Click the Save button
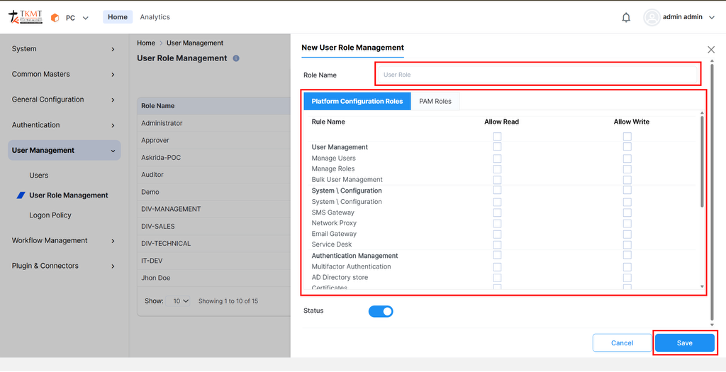726x372 pixels. tap(685, 343)
